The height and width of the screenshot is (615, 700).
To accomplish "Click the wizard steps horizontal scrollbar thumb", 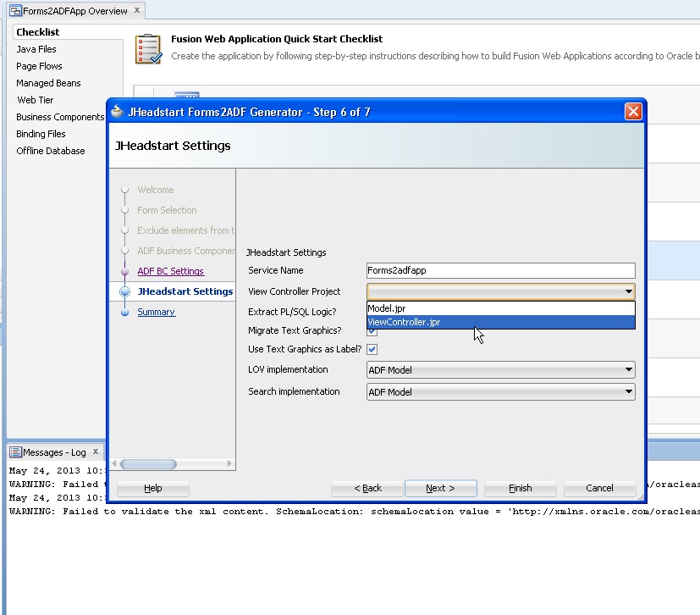I will pyautogui.click(x=148, y=464).
